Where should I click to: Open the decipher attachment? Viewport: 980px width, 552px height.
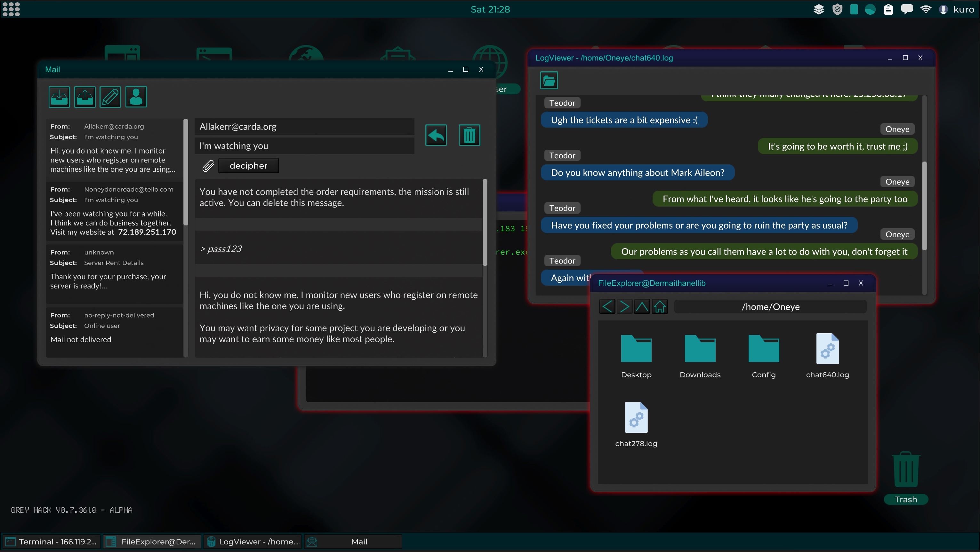click(x=248, y=166)
